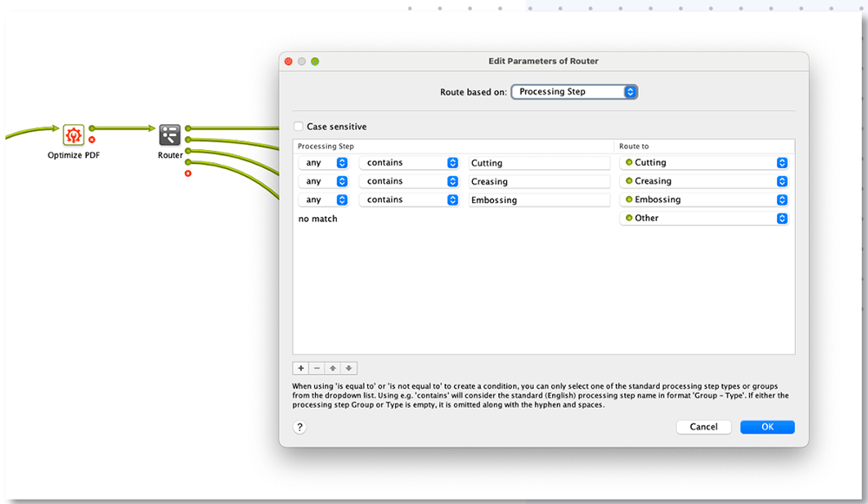Click the remove rule minus button

[x=317, y=369]
